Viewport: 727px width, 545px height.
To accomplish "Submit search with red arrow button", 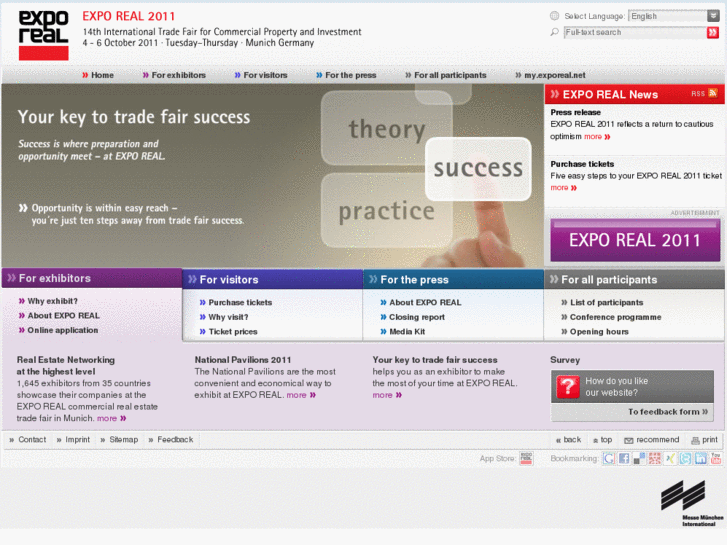I will (713, 32).
